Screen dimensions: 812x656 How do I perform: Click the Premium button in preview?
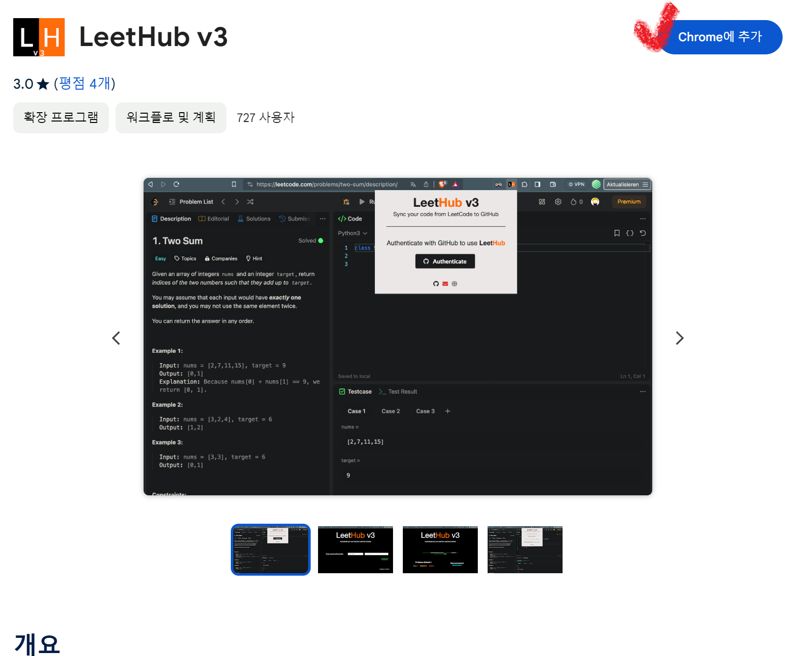629,202
